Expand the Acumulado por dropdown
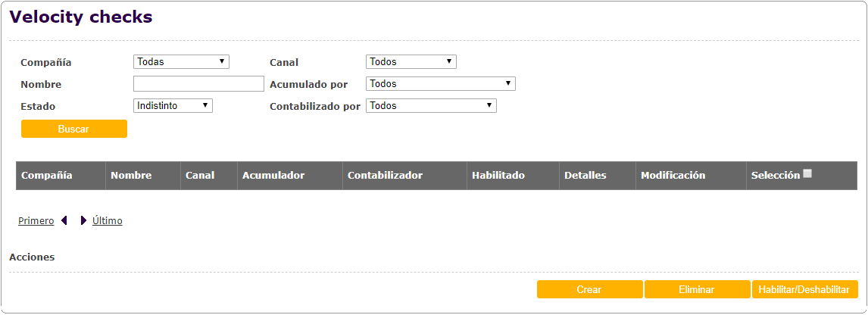Screen dimensions: 868x315 tap(440, 84)
